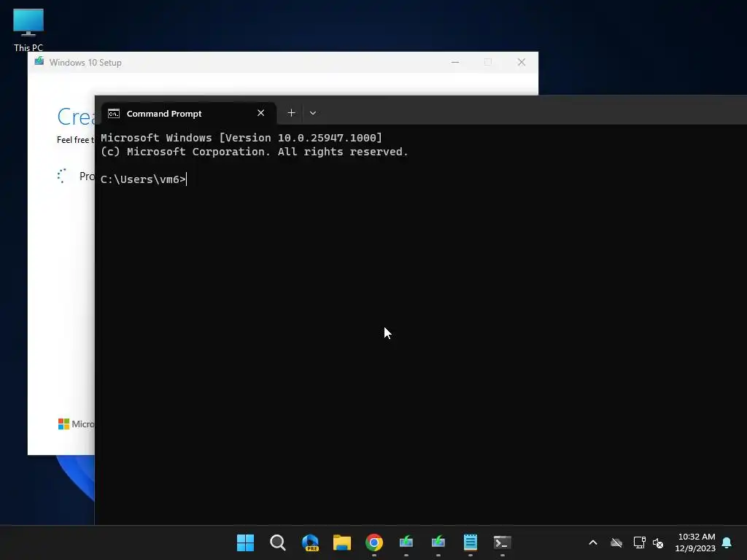Switch to Google Chrome on taskbar
The width and height of the screenshot is (747, 560).
[374, 542]
